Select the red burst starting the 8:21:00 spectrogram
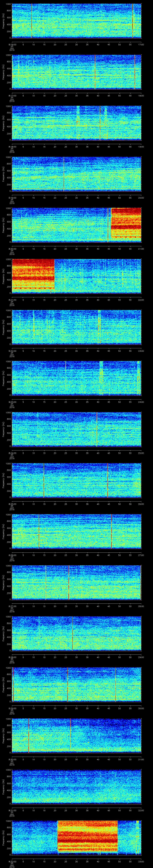Image resolution: width=153 pixels, height=868 pixels. (33, 274)
